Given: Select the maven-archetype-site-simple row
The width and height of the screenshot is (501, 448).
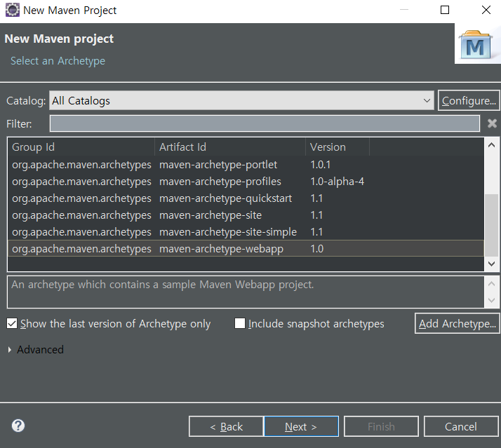Looking at the screenshot, I should 246,232.
